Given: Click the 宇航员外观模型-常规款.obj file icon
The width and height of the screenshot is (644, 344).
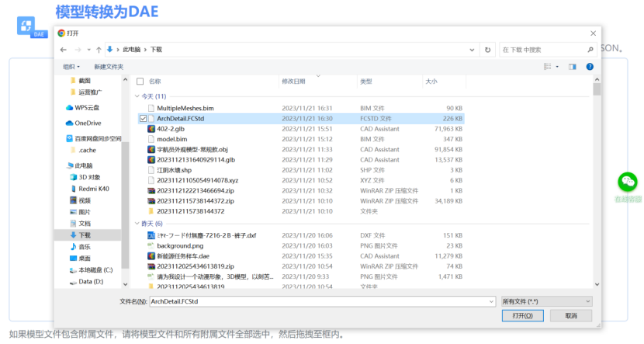Looking at the screenshot, I should [151, 150].
